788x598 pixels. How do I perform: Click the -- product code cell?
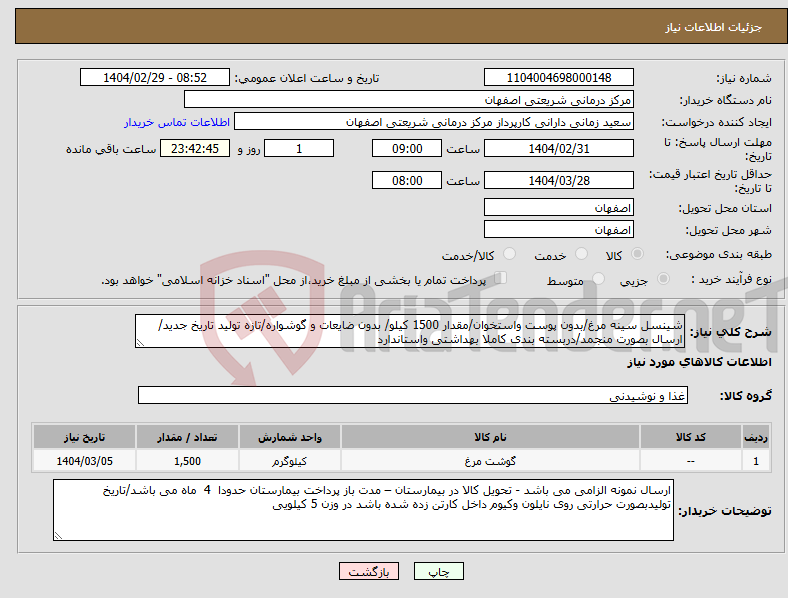pos(691,461)
